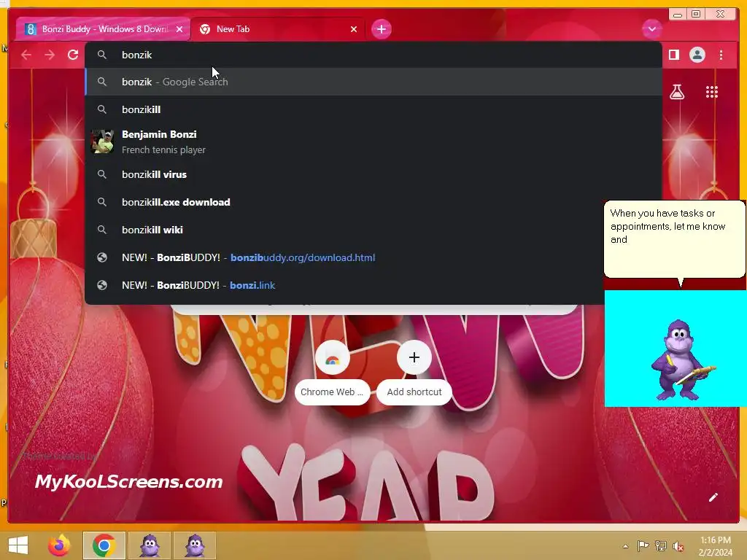
Task: Choose the 'bonzikill' suggestion
Action: coord(373,109)
